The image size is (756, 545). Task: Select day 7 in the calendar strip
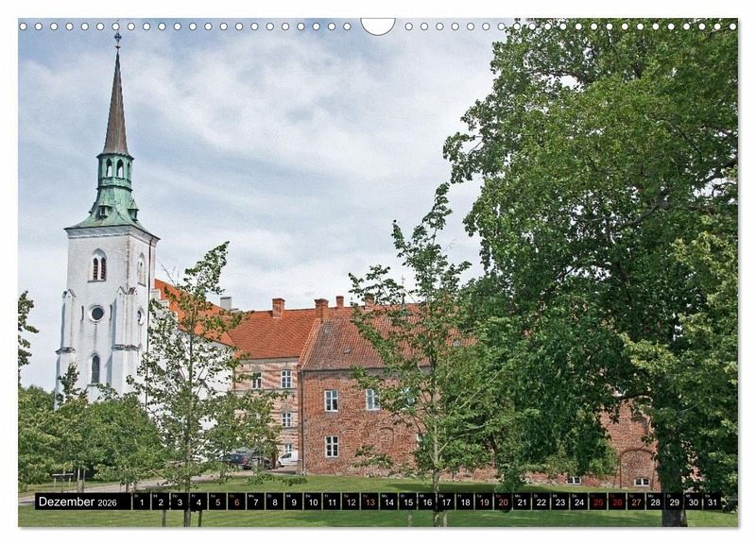click(x=255, y=502)
